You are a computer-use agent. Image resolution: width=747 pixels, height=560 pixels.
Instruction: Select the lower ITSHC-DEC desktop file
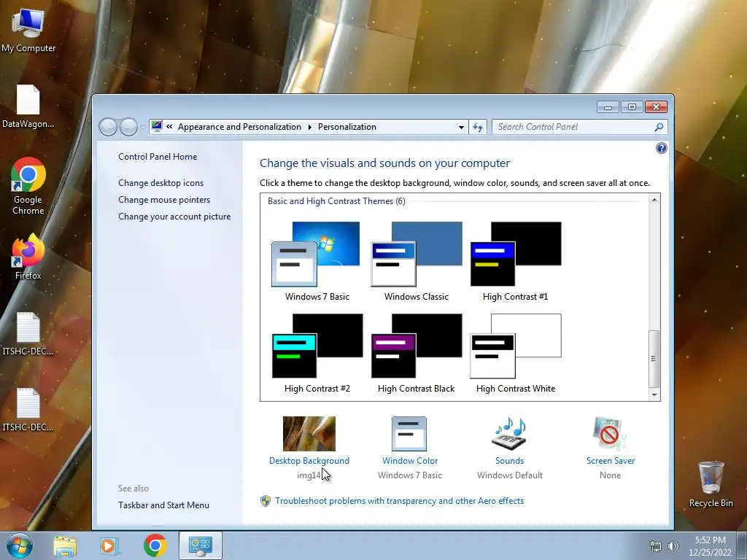(28, 410)
